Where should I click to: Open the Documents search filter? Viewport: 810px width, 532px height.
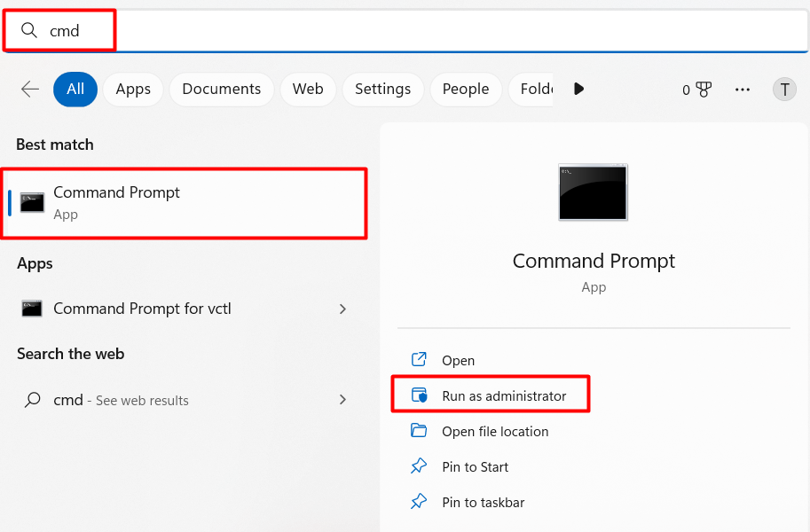221,89
